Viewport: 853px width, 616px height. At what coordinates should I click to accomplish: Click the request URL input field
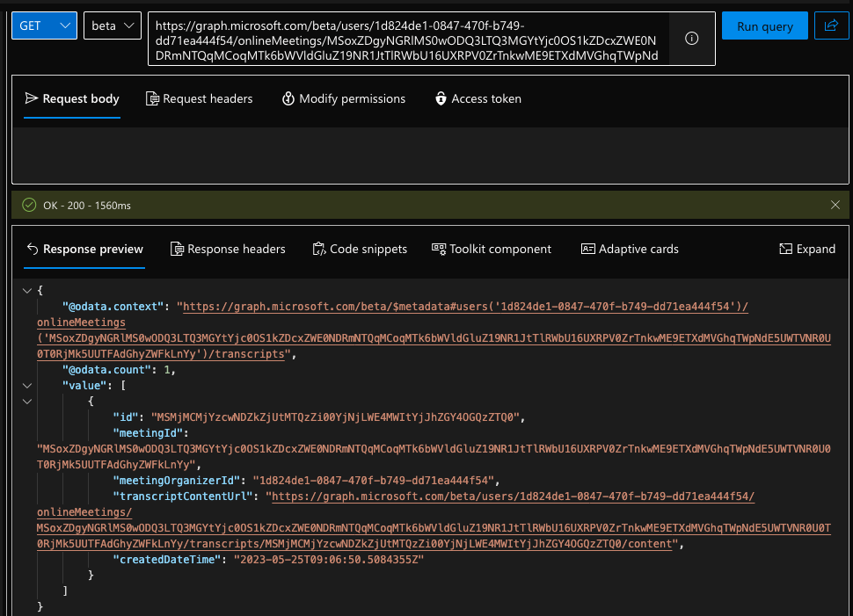(x=408, y=40)
